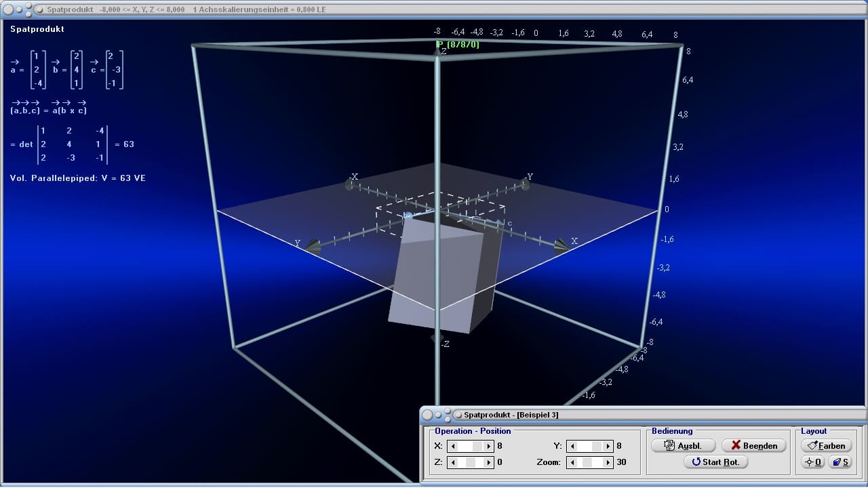Click the -Z axis label
Image resolution: width=868 pixels, height=488 pixels.
pyautogui.click(x=445, y=344)
